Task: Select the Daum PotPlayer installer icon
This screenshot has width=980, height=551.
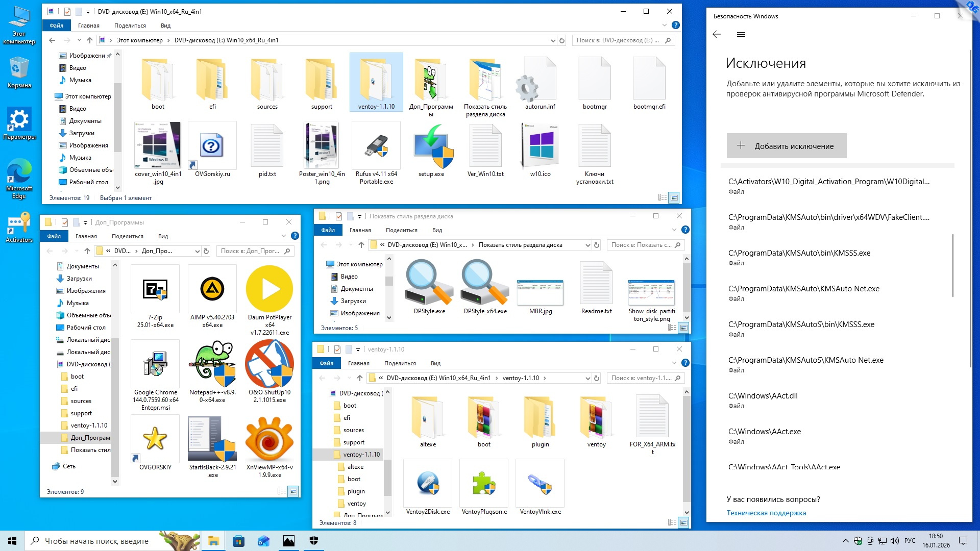Action: pos(269,289)
